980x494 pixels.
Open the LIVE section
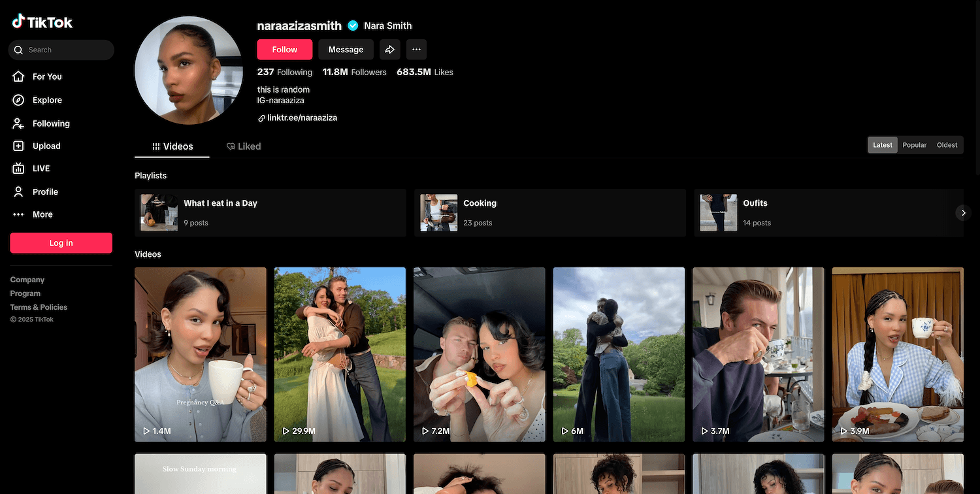click(41, 169)
